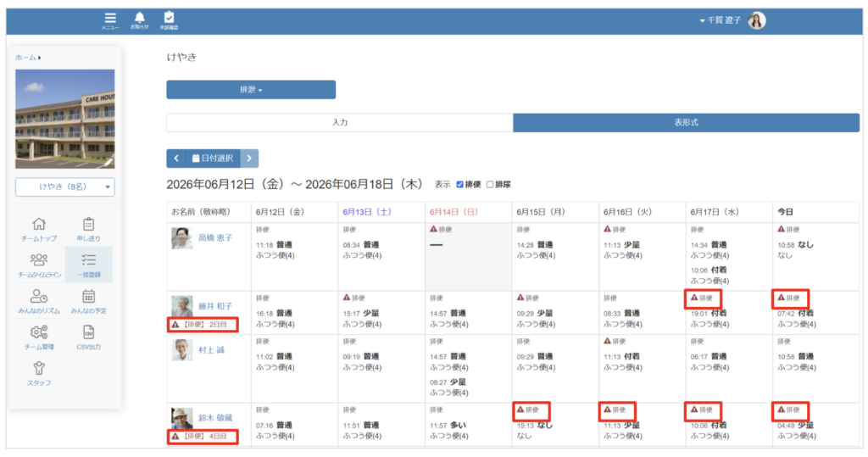This screenshot has width=868, height=457.
Task: Click 藤井 和子 warning icon on 6月13日
Action: [x=347, y=298]
